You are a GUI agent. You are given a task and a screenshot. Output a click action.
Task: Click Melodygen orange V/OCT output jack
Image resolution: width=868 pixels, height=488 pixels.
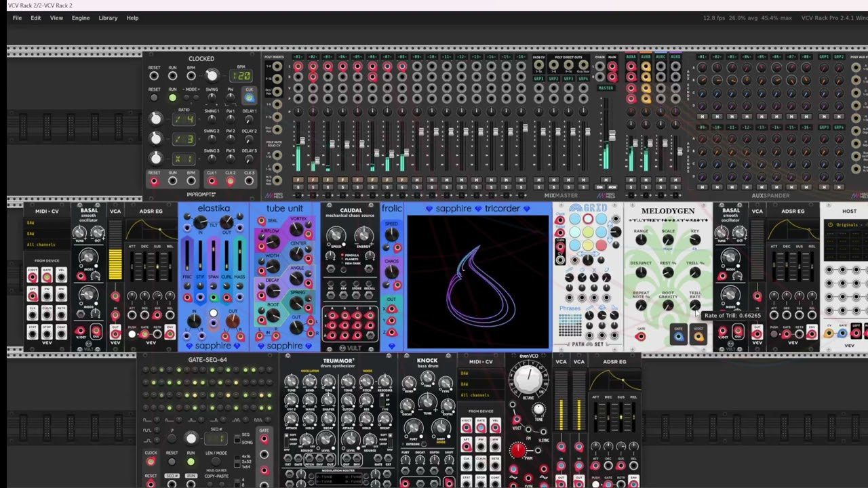698,336
